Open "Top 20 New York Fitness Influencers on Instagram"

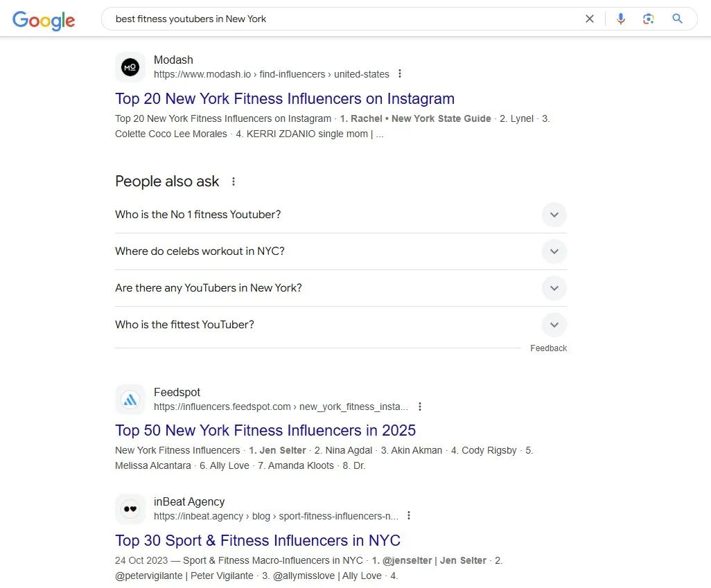coord(285,99)
